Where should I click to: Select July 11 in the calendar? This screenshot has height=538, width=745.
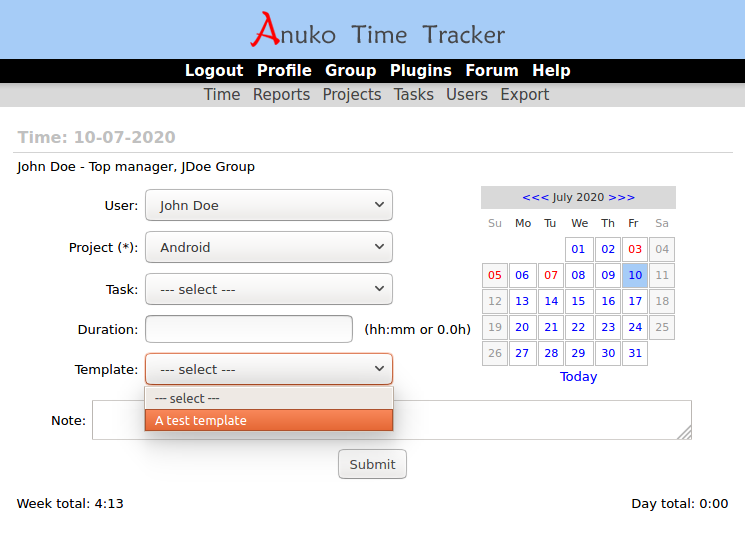[662, 275]
